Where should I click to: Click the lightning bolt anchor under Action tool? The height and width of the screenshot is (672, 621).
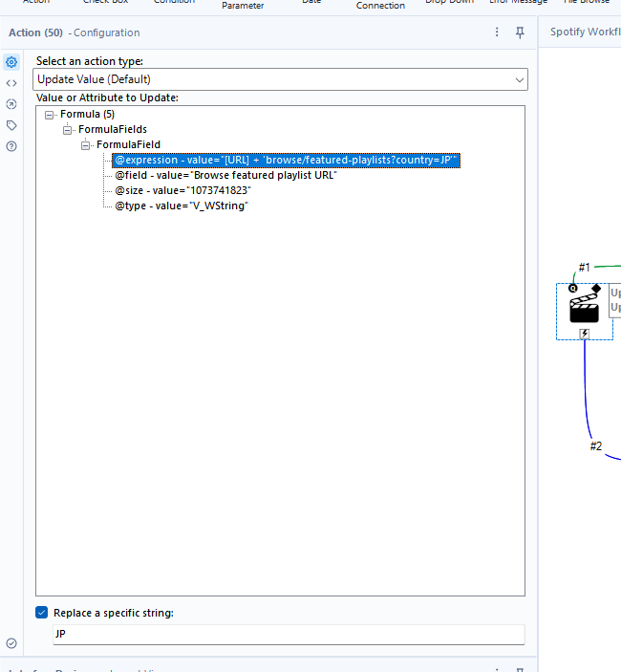(584, 334)
